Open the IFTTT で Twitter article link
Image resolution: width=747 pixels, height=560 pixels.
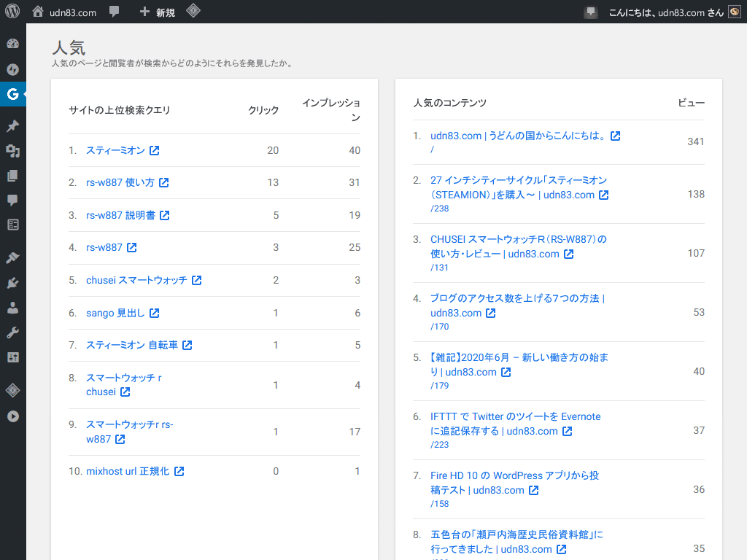tap(516, 424)
